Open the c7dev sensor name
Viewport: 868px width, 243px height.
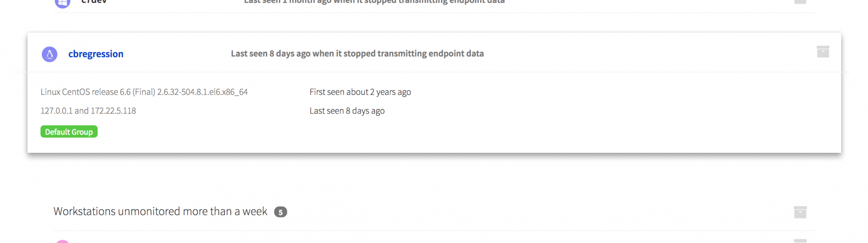[x=94, y=2]
